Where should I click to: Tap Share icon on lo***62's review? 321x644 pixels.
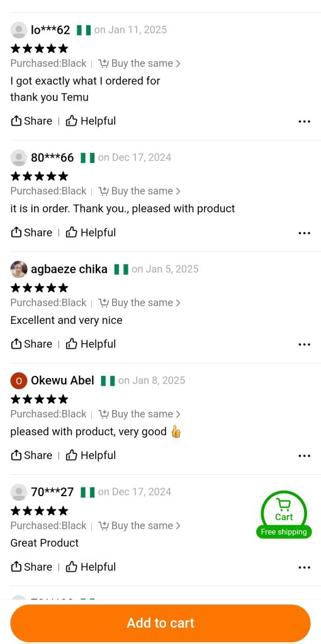[x=31, y=121]
